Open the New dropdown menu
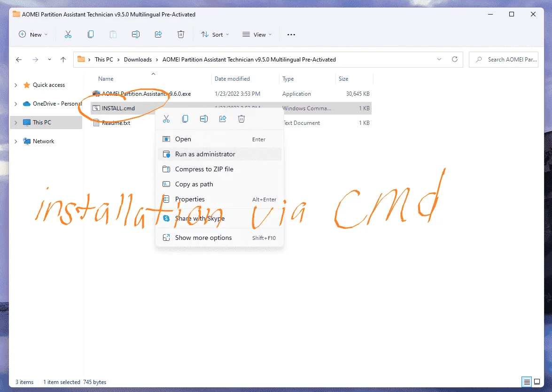Image resolution: width=552 pixels, height=392 pixels. click(x=33, y=34)
